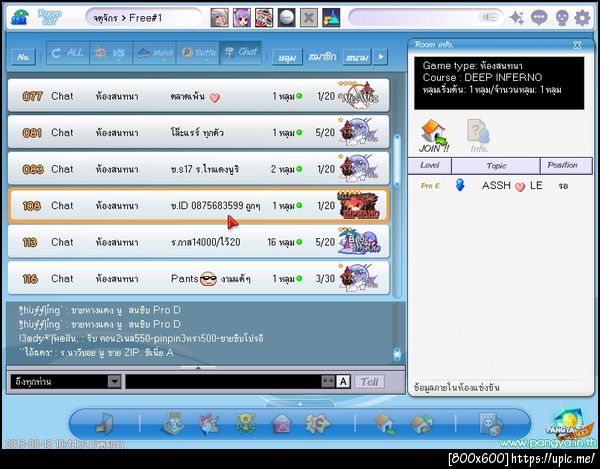600x469 pixels.
Task: Click the empty X item slot
Action: (x=308, y=18)
